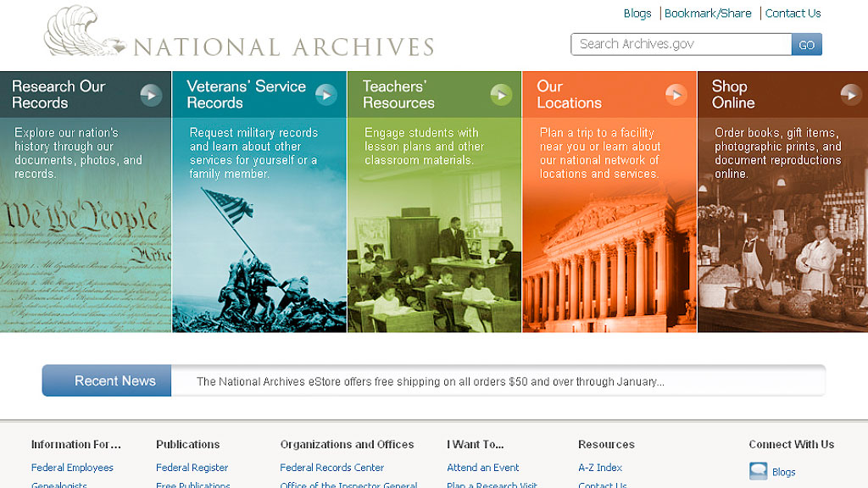Select the Recent News banner
The width and height of the screenshot is (868, 488).
point(106,380)
